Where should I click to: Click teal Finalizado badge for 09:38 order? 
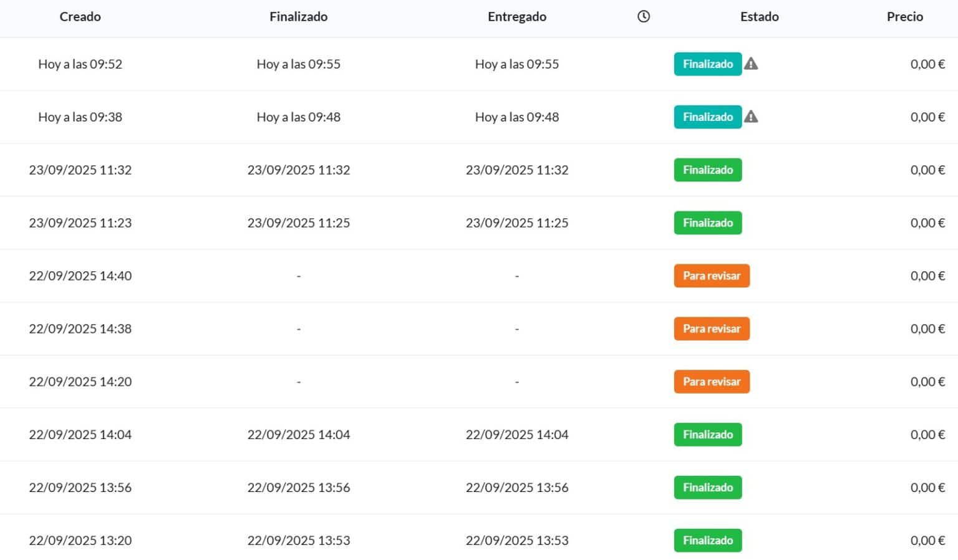click(707, 117)
